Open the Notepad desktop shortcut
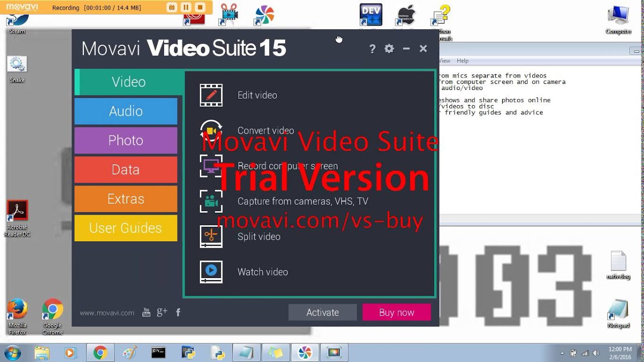 (x=618, y=314)
